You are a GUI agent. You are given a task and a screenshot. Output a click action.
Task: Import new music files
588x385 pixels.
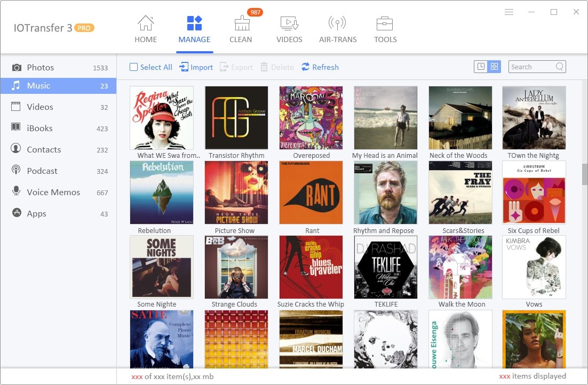[196, 67]
